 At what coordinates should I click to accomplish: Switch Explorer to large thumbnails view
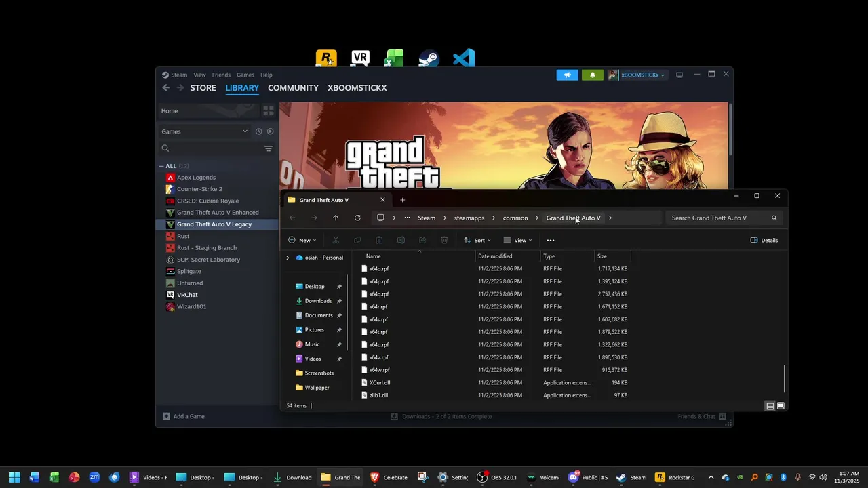[781, 406]
